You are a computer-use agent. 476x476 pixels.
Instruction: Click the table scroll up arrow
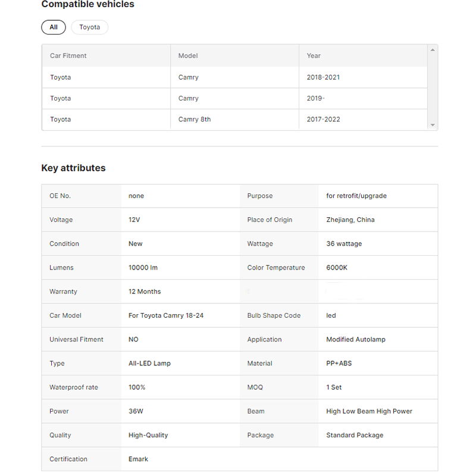(x=433, y=50)
